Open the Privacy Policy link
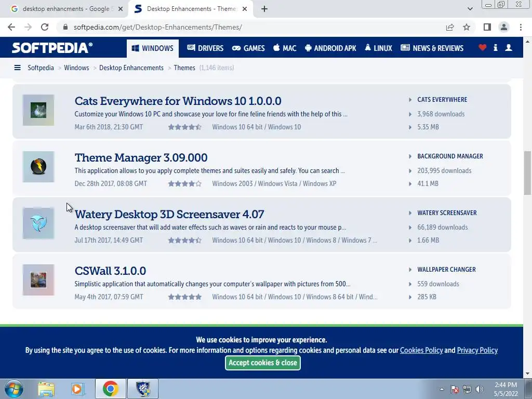Screen dimensions: 532x399 (x=477, y=350)
